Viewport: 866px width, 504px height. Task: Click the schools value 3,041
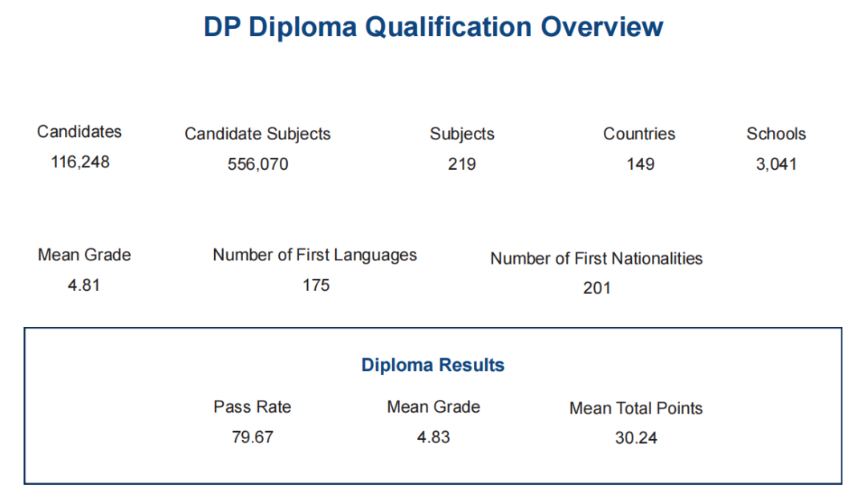pos(776,164)
